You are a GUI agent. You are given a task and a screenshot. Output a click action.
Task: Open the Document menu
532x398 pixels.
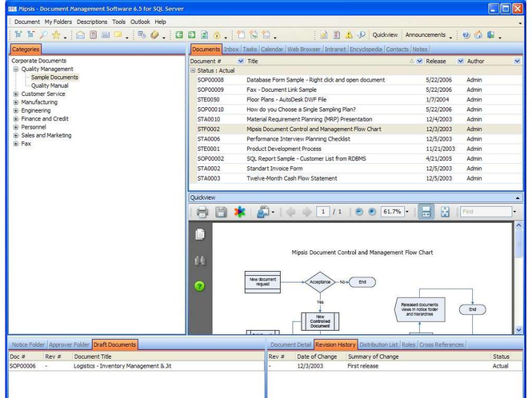click(27, 22)
